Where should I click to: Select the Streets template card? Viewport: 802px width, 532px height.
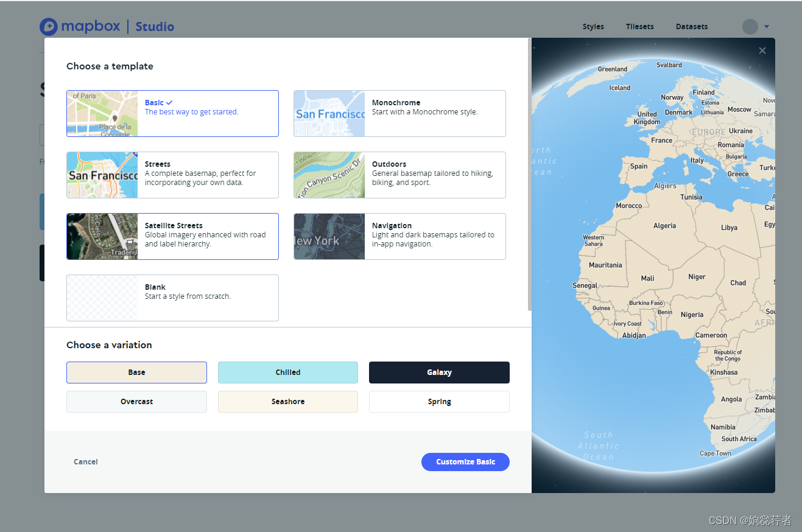tap(172, 175)
